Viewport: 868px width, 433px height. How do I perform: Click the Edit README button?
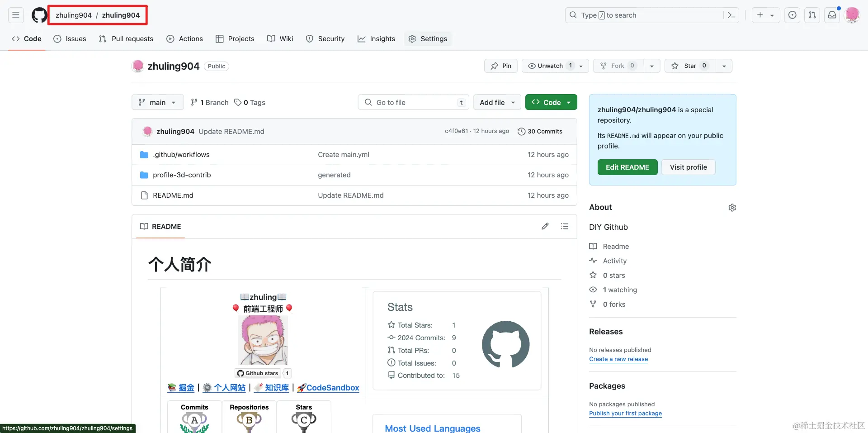tap(627, 167)
